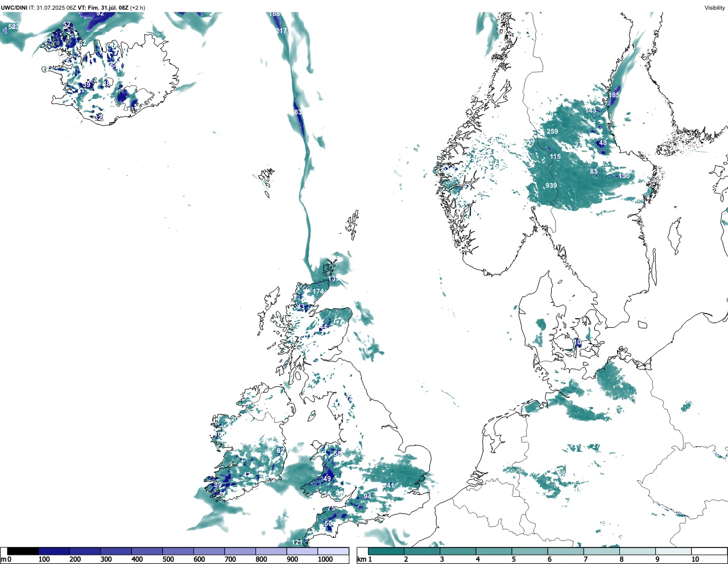Click the "115" visibility value on the map
This screenshot has width=728, height=564.
[x=555, y=157]
